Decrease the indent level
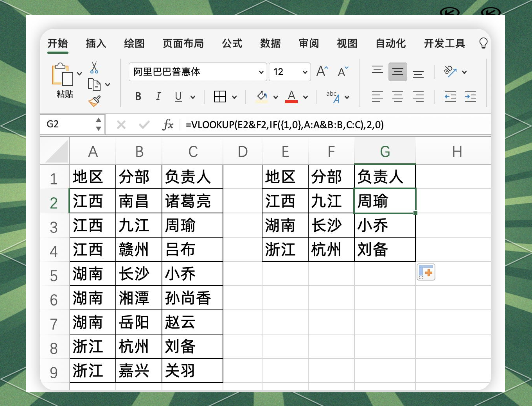This screenshot has height=406, width=532. [450, 97]
